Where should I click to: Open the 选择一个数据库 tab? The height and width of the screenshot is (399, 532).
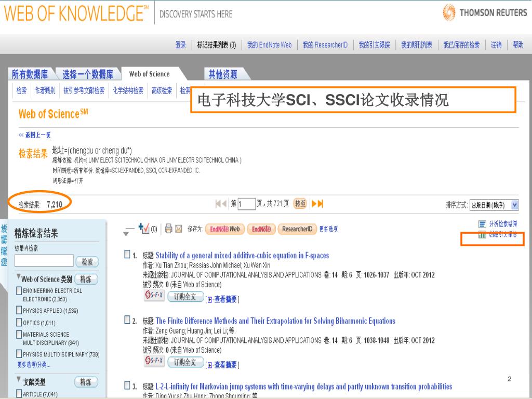point(88,74)
